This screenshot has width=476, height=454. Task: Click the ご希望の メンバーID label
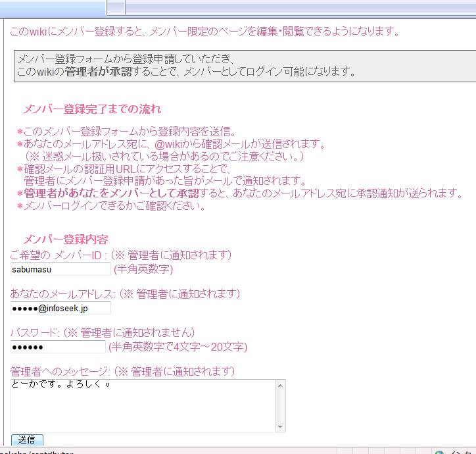56,255
